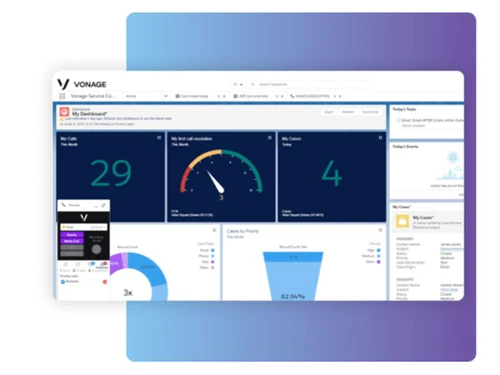Expand the My Calls widget

[159, 138]
